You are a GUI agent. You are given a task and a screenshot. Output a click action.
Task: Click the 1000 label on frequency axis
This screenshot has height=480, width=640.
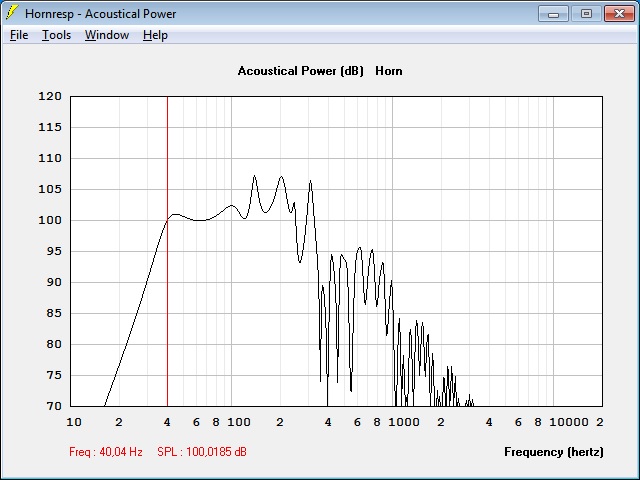click(404, 422)
